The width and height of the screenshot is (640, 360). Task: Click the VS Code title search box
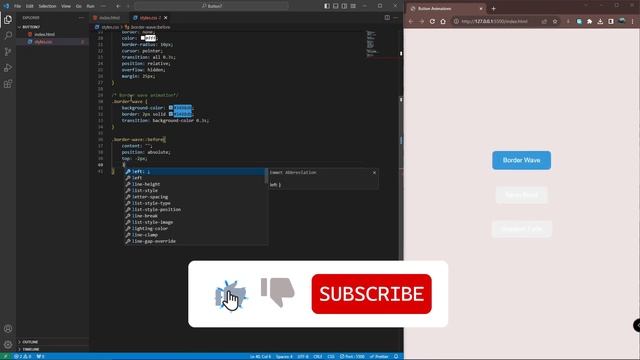pos(211,6)
